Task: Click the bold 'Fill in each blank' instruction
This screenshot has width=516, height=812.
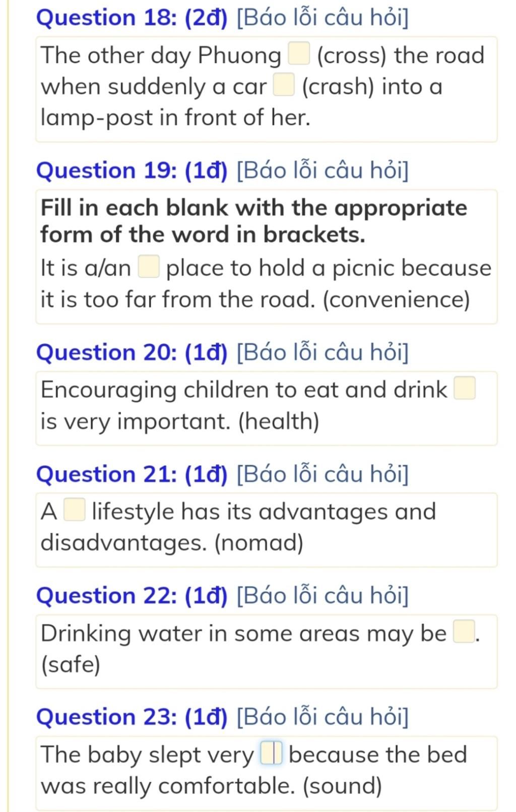Action: click(254, 221)
